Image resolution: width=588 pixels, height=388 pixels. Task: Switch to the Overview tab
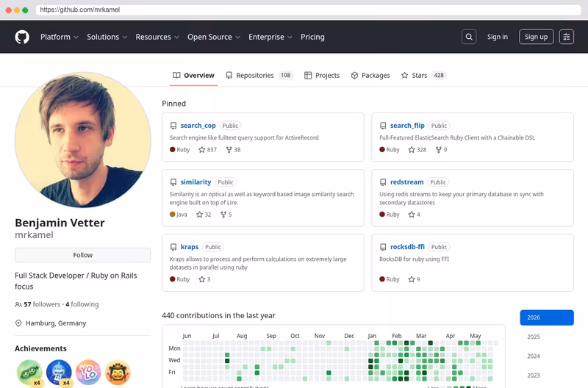point(193,76)
